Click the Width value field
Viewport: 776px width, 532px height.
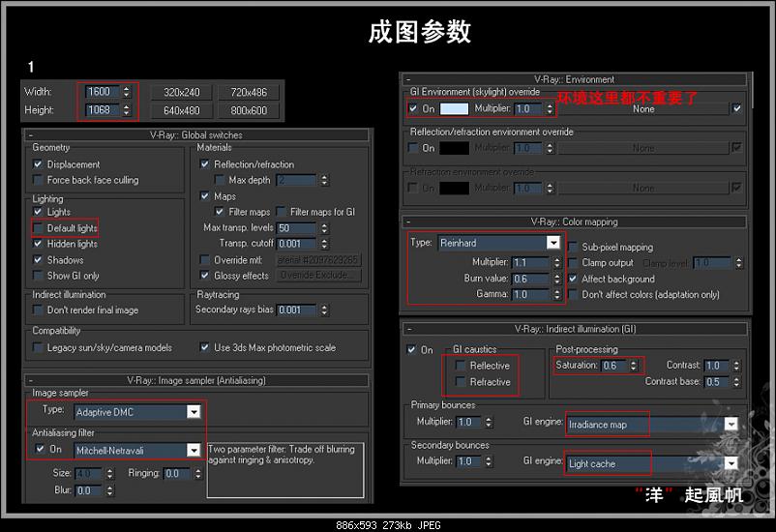(x=103, y=92)
